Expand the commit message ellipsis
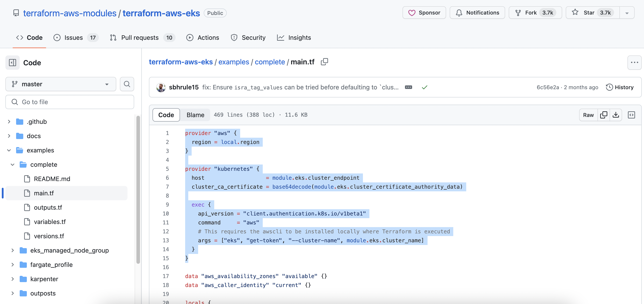Screen dimensions: 644x304 click(x=408, y=87)
